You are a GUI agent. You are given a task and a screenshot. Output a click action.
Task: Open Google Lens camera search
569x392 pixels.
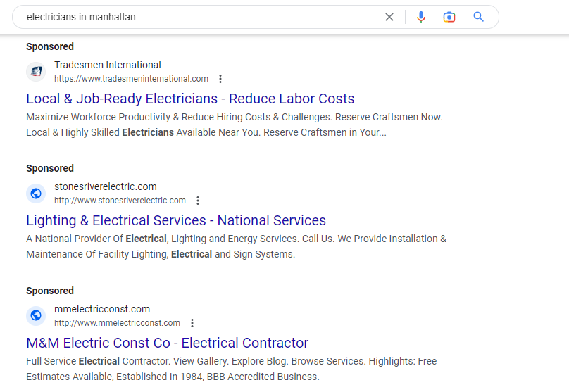[449, 17]
